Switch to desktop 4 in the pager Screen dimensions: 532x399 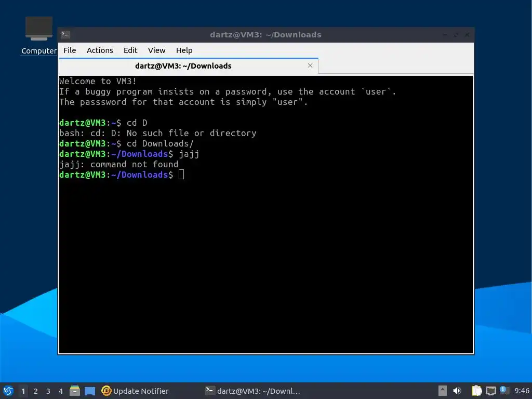(61, 391)
